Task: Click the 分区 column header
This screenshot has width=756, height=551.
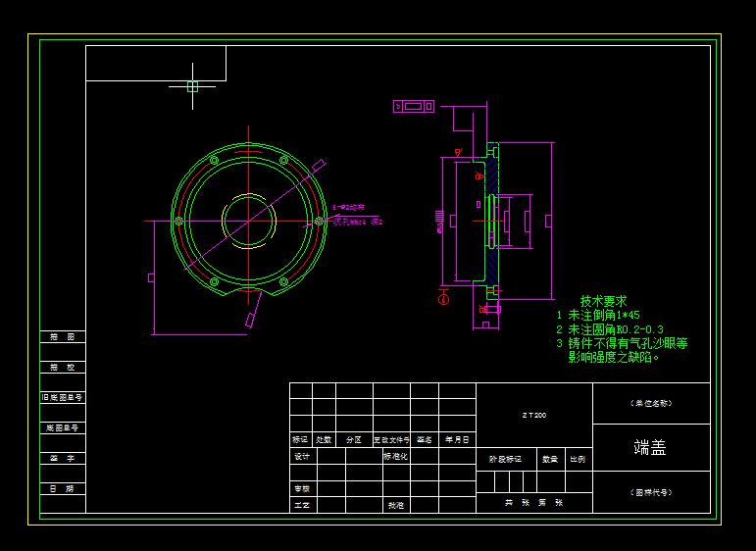Action: 354,439
